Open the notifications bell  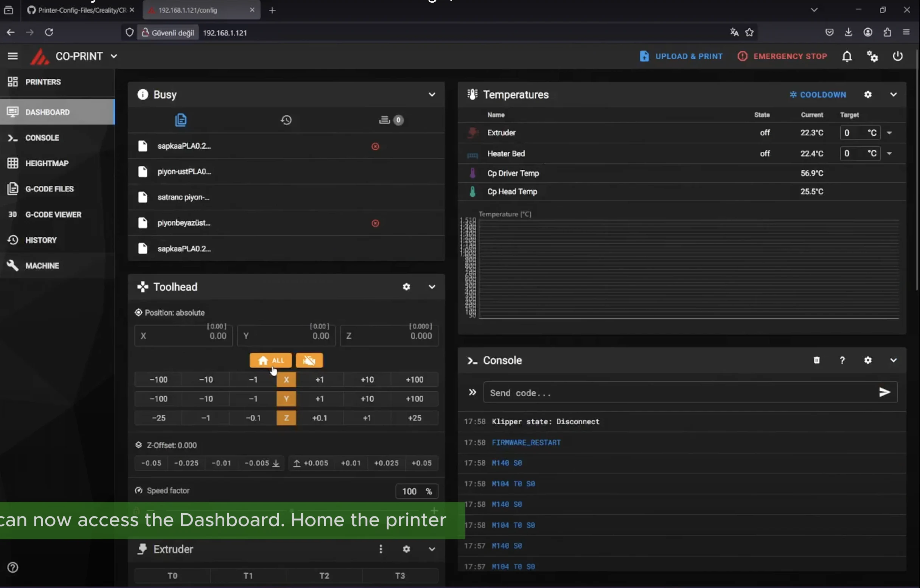point(847,56)
